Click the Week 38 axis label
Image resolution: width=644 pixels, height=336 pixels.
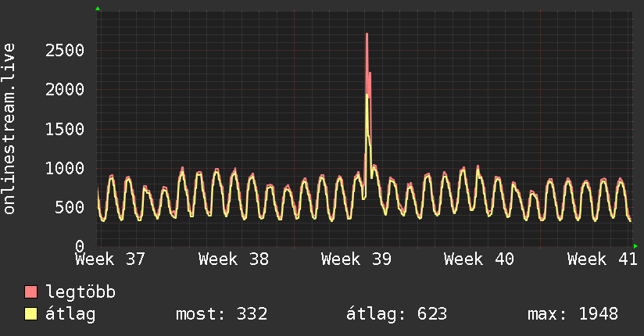(x=233, y=259)
